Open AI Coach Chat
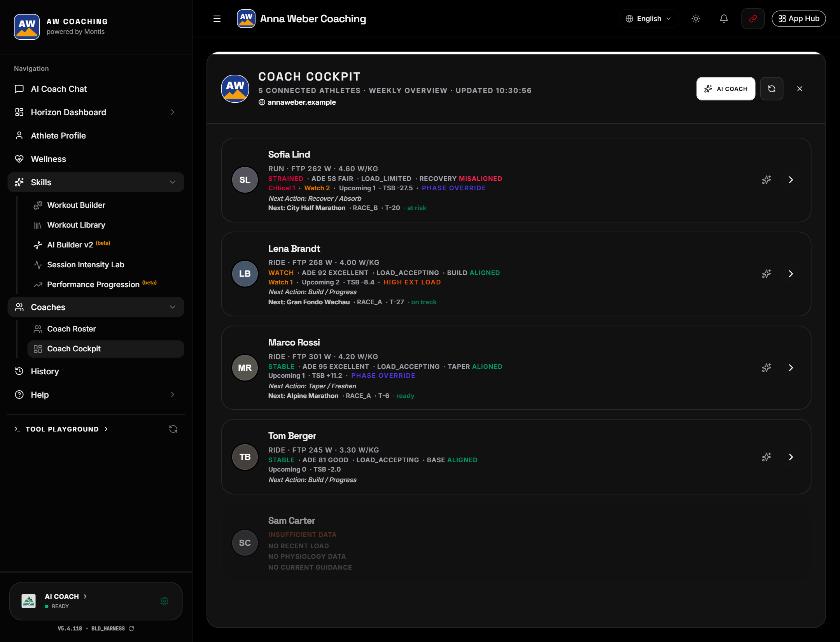Viewport: 840px width, 642px height. click(96, 89)
